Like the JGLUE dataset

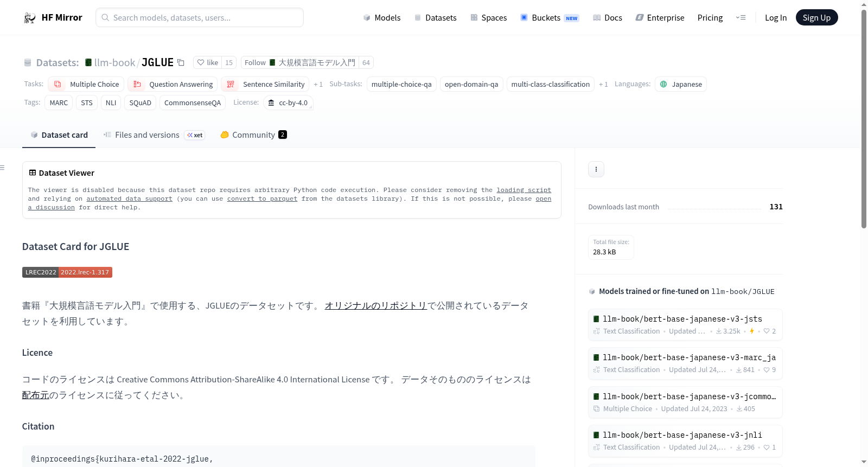click(207, 63)
